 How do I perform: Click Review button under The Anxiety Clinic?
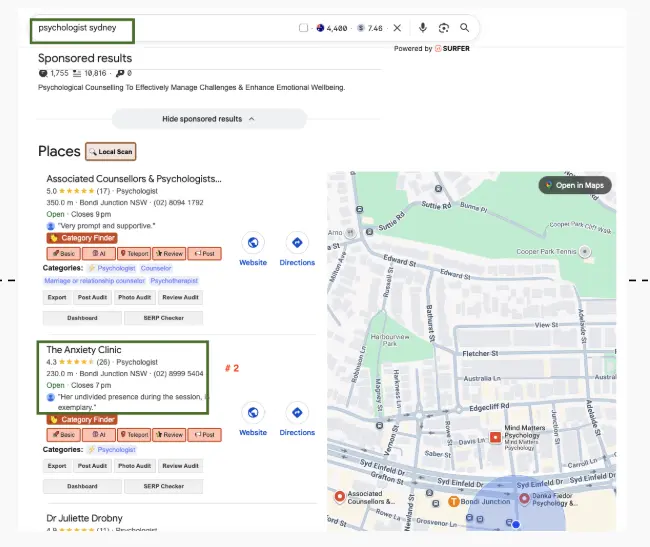pyautogui.click(x=169, y=435)
